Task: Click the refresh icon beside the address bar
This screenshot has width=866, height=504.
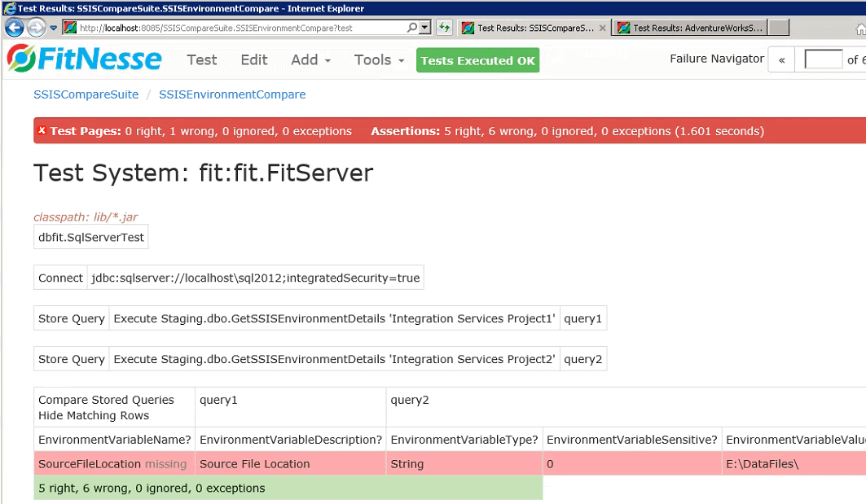Action: [x=444, y=28]
